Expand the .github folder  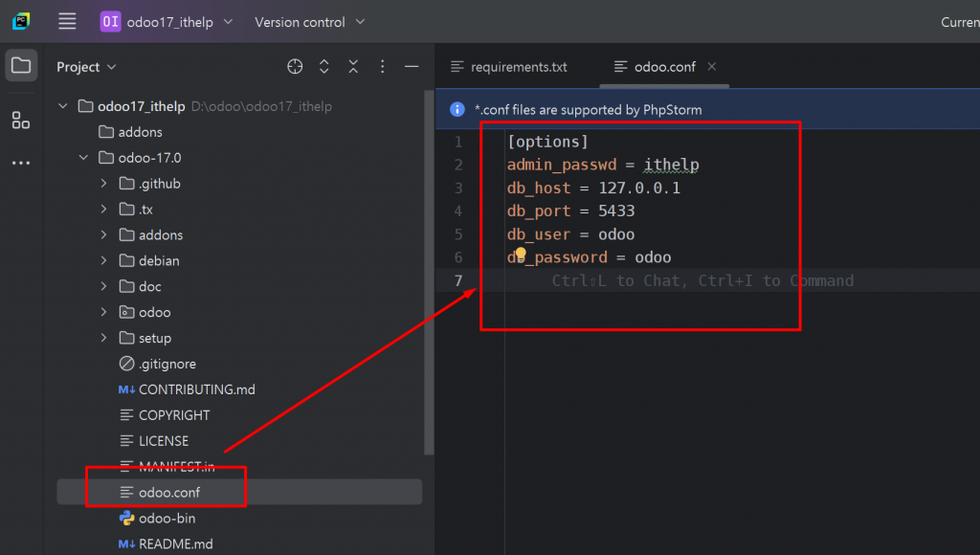[x=103, y=184]
